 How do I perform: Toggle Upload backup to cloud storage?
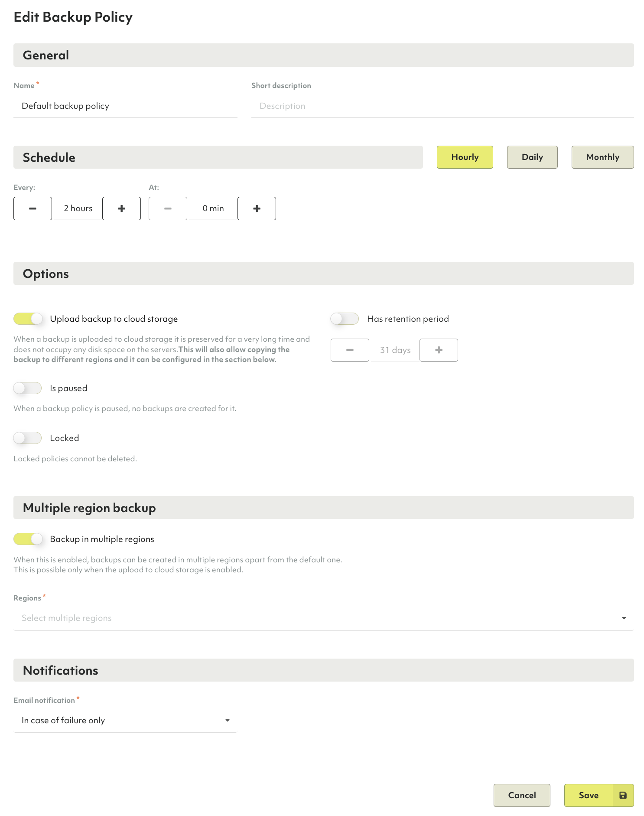pos(28,319)
